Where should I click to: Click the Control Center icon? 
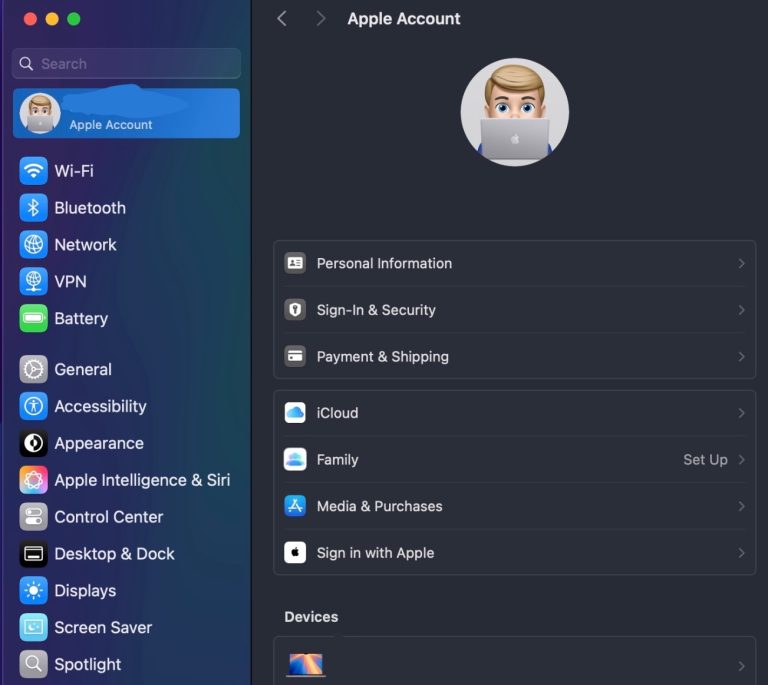point(34,517)
